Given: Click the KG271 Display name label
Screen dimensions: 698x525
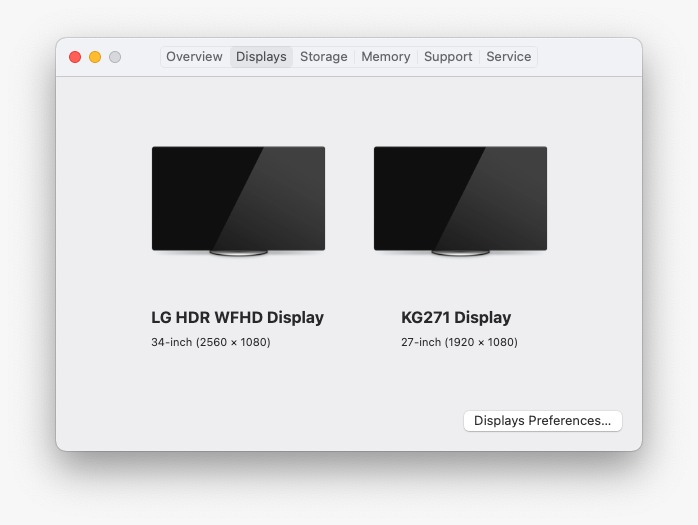Looking at the screenshot, I should [x=456, y=318].
